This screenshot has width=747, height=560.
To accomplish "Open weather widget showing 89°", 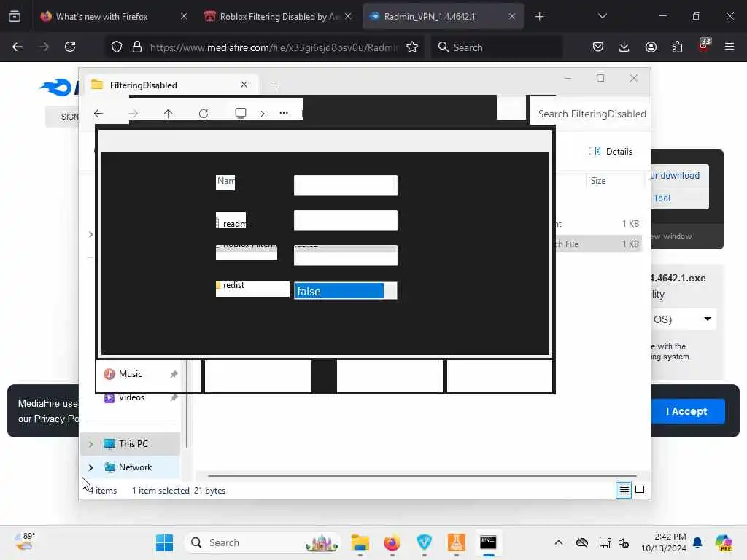I will tap(24, 542).
